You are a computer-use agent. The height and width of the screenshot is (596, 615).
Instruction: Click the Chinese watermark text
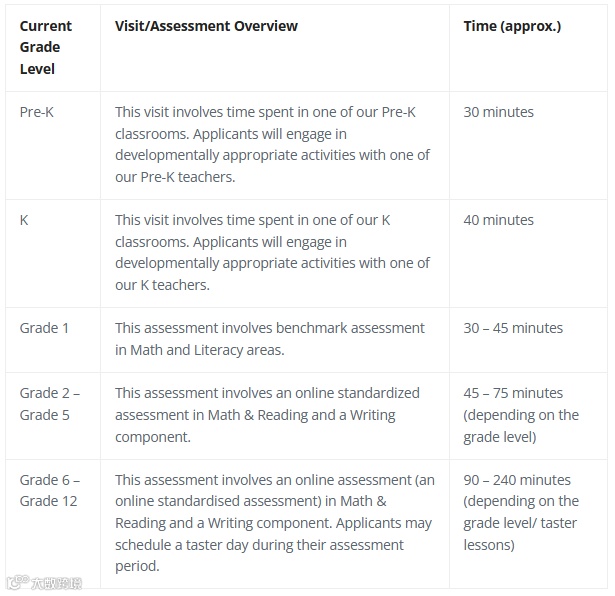pyautogui.click(x=56, y=583)
